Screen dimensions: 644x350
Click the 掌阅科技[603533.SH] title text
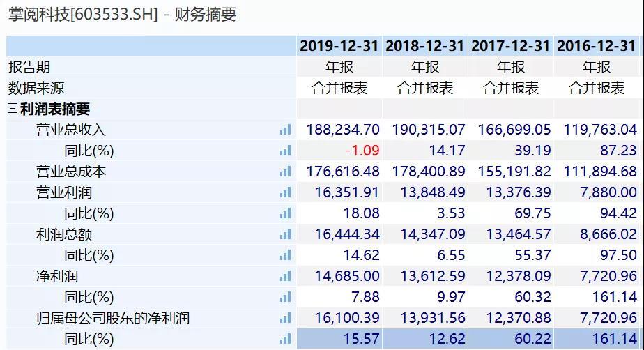pos(84,14)
